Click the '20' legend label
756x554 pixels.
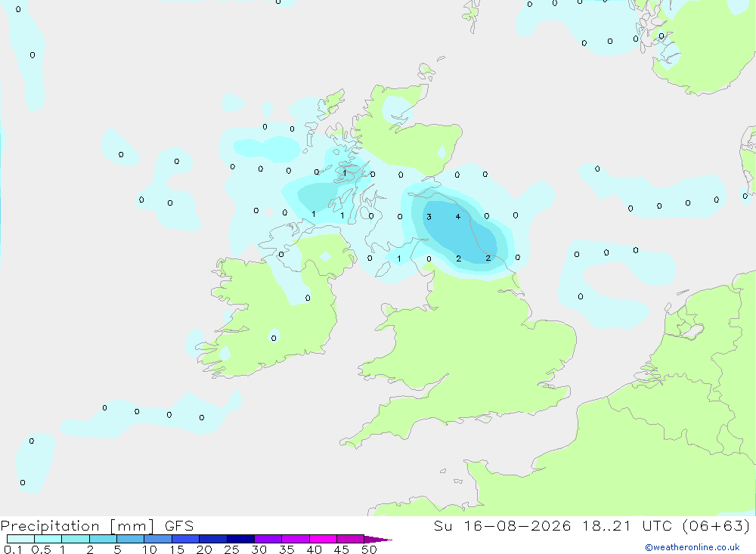[204, 549]
